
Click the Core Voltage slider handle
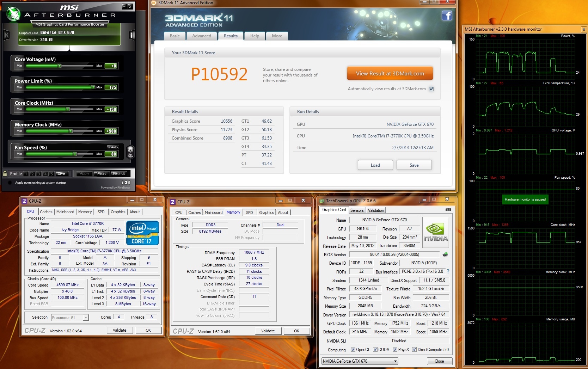(60, 66)
